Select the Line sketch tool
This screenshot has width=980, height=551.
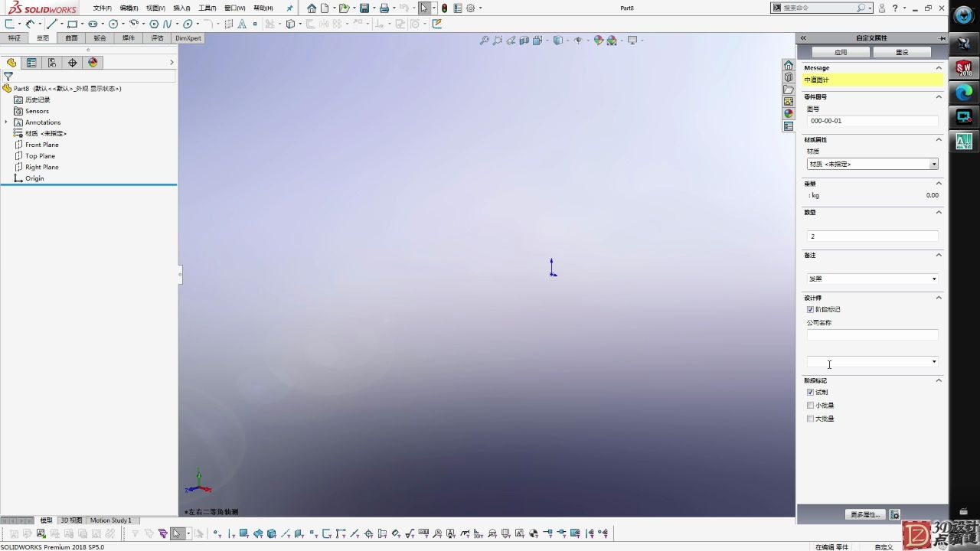pos(52,24)
